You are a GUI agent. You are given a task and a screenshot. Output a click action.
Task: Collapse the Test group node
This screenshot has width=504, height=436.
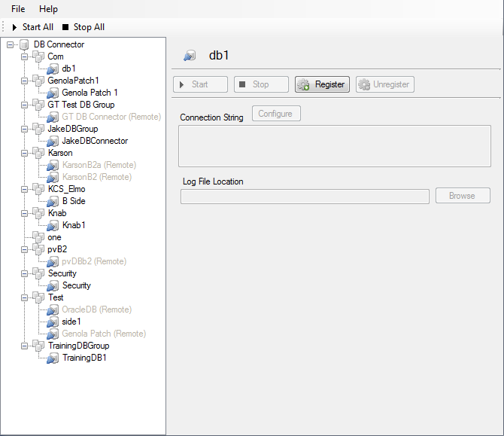click(x=24, y=297)
